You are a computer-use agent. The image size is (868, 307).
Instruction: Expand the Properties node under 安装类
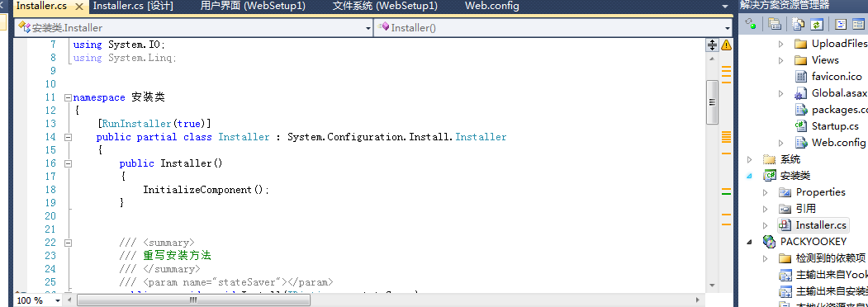pyautogui.click(x=766, y=192)
